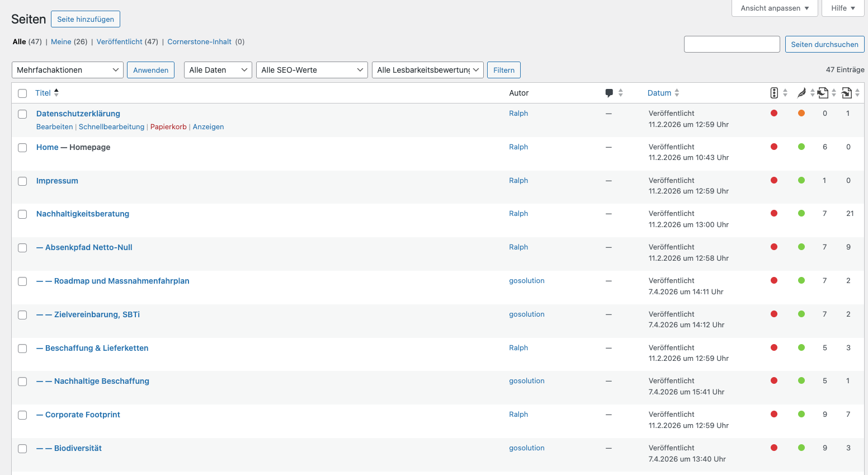Image resolution: width=868 pixels, height=475 pixels.
Task: Click received links value 21 for Nachhaltigkeitsberatung
Action: click(x=850, y=213)
